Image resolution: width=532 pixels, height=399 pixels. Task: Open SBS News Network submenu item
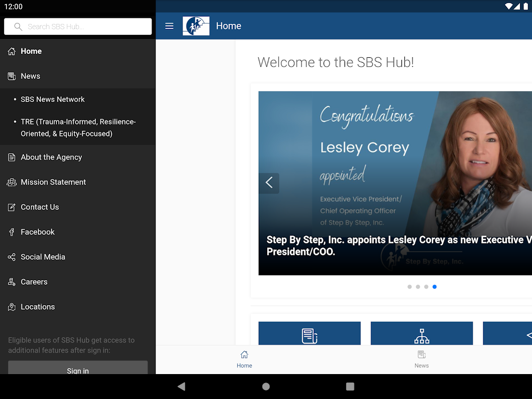(78, 99)
